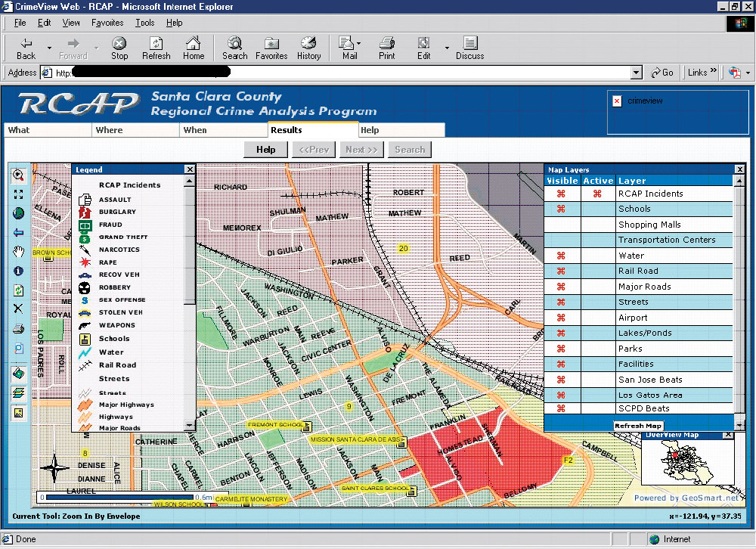Toggle Visible mark for RCAP Incidents layer
The image size is (756, 549).
(x=561, y=194)
